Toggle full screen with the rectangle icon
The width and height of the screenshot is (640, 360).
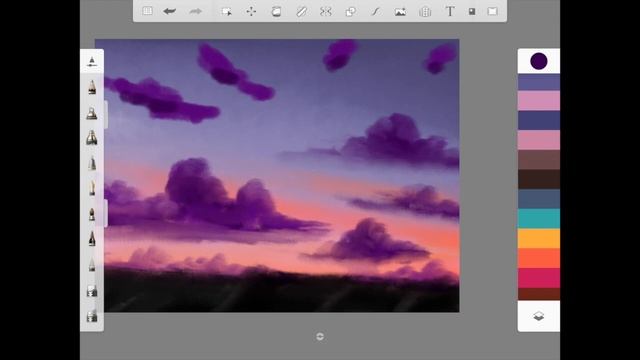[493, 11]
